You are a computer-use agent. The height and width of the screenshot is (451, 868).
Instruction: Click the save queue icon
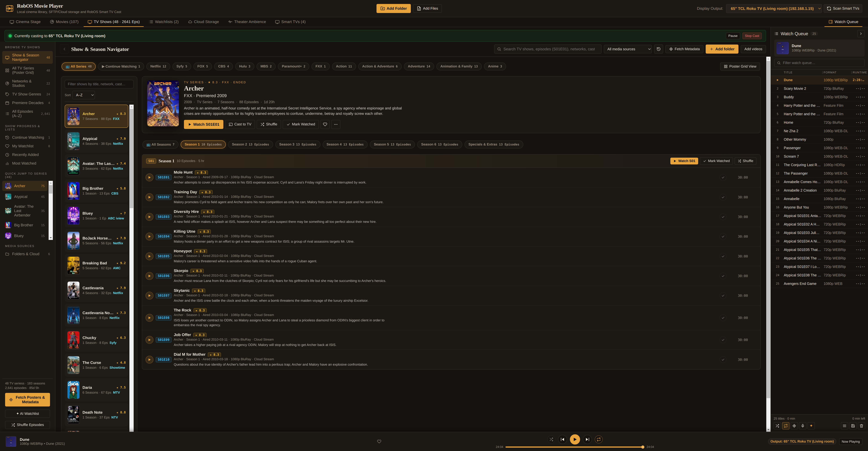point(853,426)
